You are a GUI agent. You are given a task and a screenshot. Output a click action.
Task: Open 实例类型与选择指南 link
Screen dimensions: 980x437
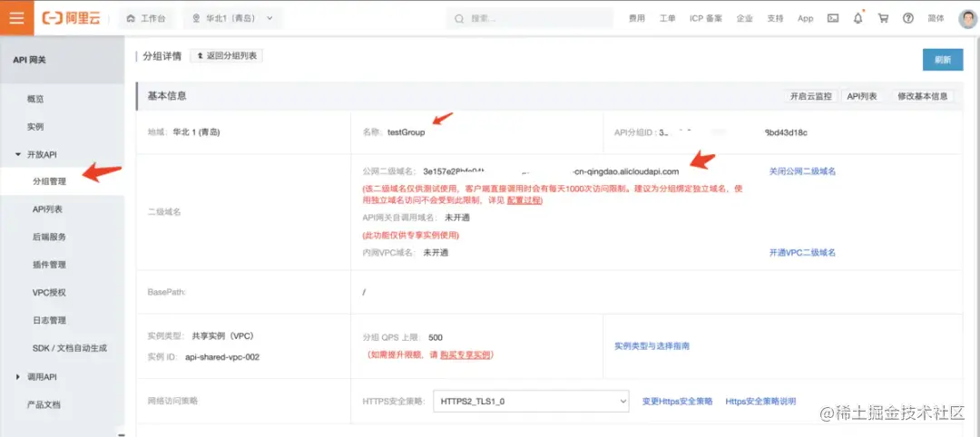coord(652,345)
